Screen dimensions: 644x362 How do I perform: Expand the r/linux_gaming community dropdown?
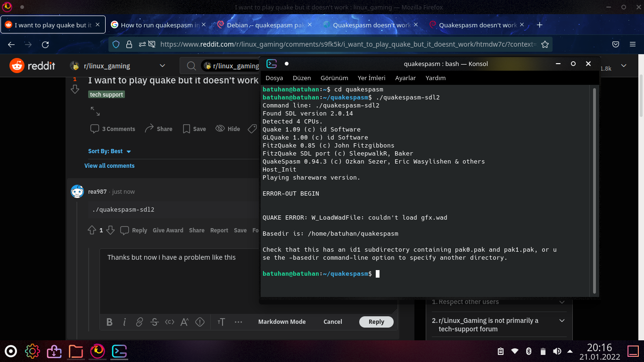162,66
